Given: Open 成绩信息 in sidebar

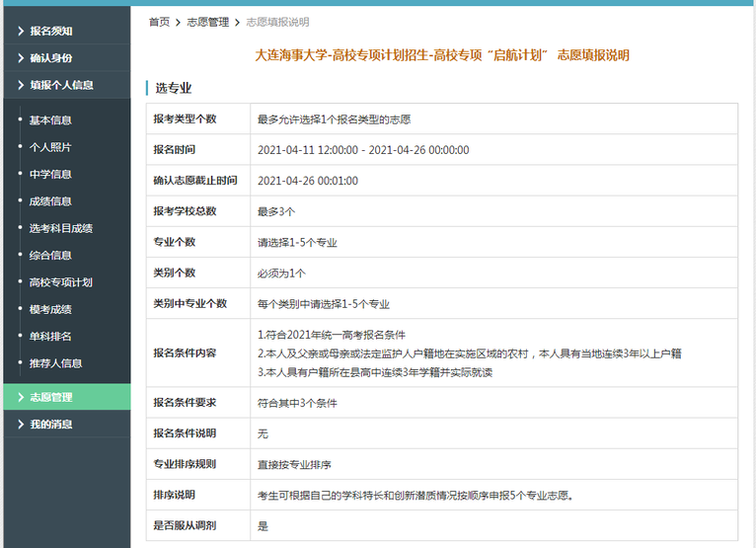Looking at the screenshot, I should click(x=50, y=201).
